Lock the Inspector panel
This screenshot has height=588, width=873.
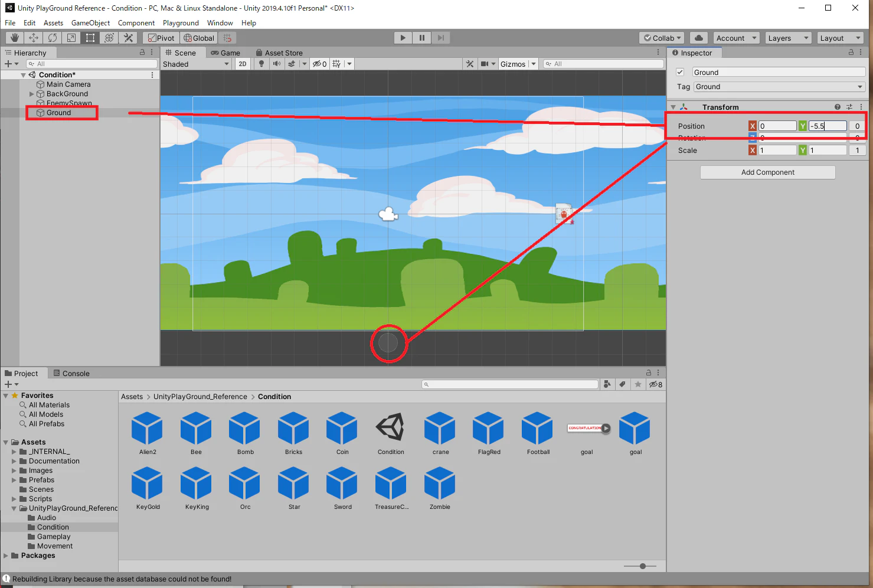851,53
